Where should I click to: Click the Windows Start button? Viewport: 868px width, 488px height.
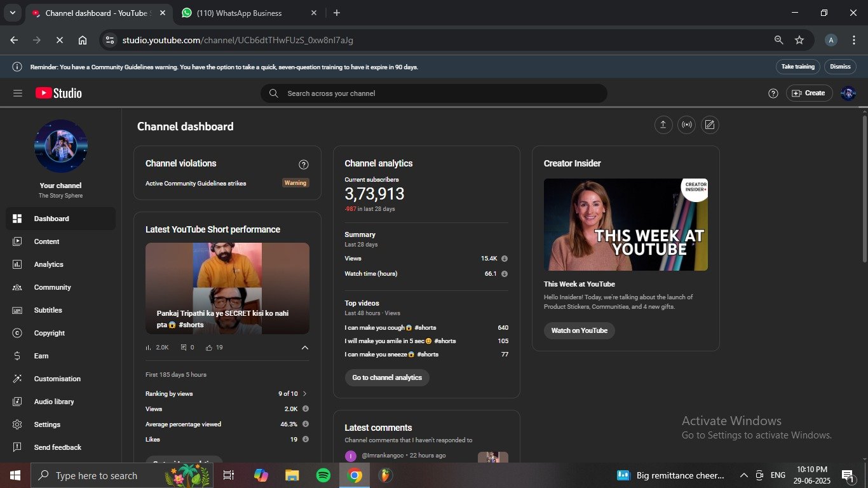tap(15, 475)
